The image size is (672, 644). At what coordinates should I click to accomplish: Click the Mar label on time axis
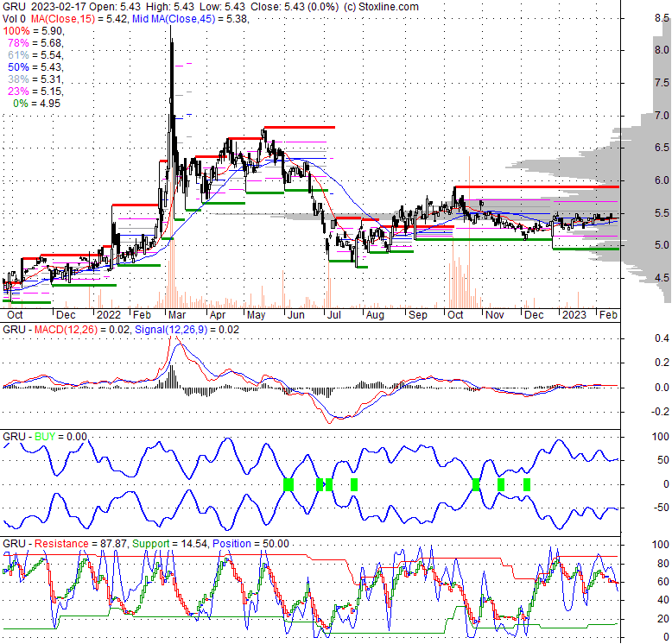tap(176, 315)
